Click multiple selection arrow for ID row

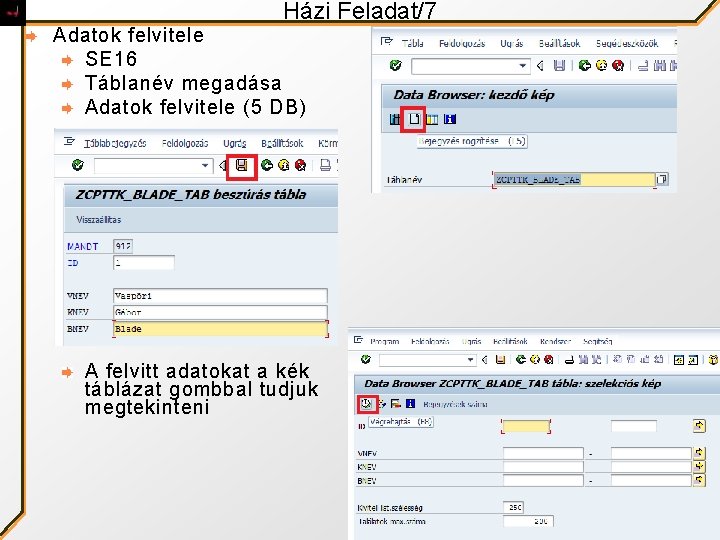[699, 426]
